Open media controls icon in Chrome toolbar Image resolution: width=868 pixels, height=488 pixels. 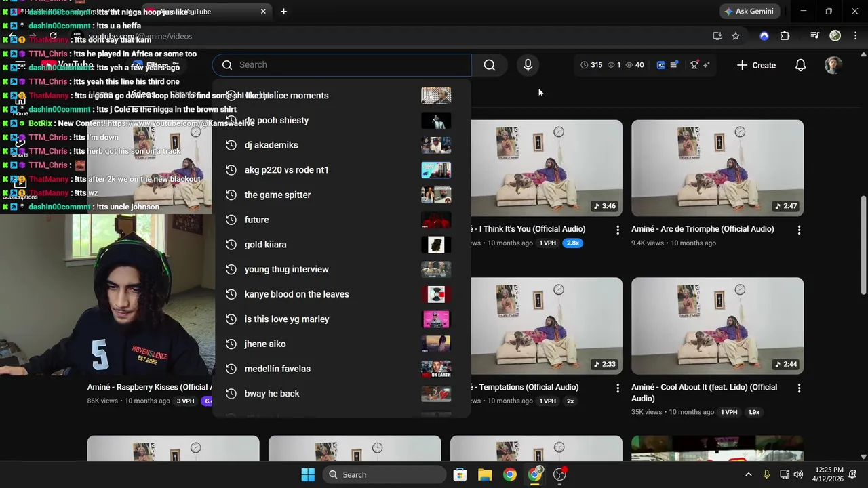point(815,36)
